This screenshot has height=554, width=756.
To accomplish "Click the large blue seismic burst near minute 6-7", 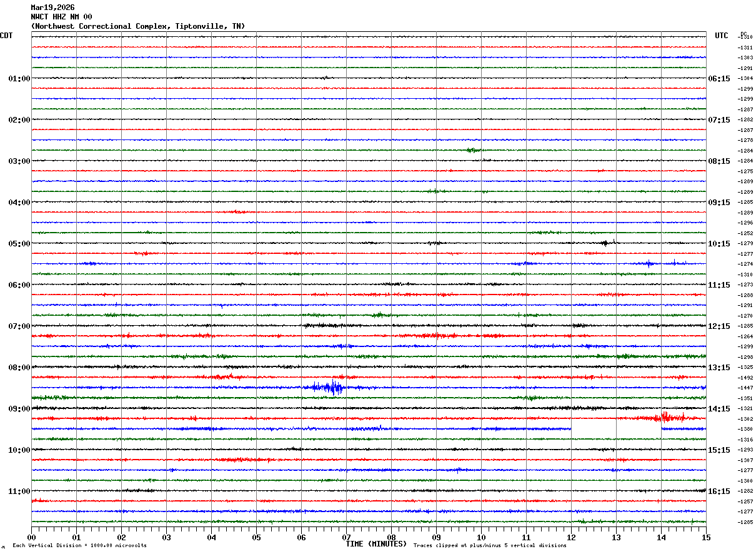I will coord(326,388).
